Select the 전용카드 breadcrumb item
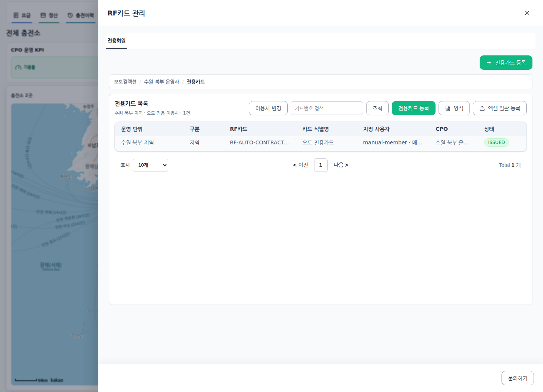Image resolution: width=543 pixels, height=392 pixels. pos(196,82)
